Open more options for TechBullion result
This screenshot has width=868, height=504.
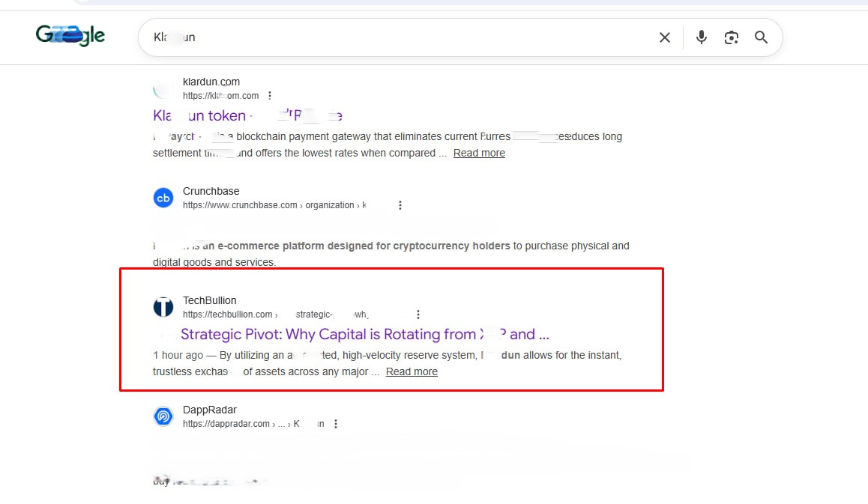pos(418,315)
